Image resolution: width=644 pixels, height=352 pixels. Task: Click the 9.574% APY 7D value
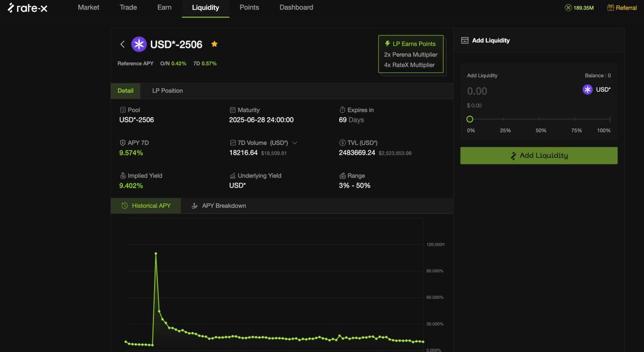tap(131, 153)
